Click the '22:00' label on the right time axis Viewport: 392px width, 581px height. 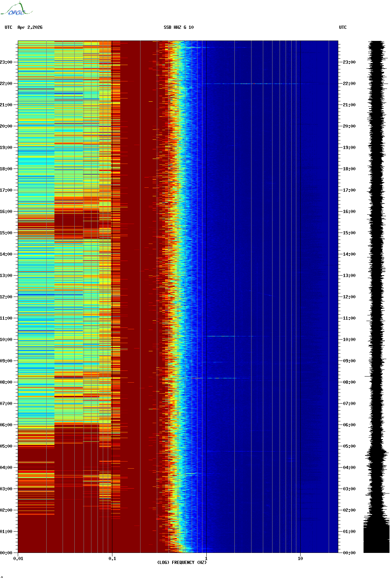349,84
